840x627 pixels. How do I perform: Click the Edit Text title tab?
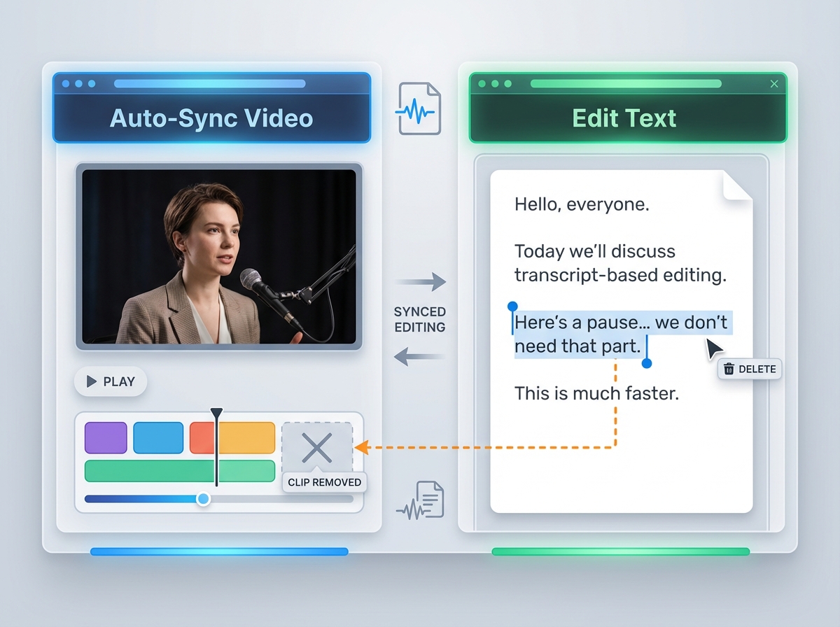(624, 118)
